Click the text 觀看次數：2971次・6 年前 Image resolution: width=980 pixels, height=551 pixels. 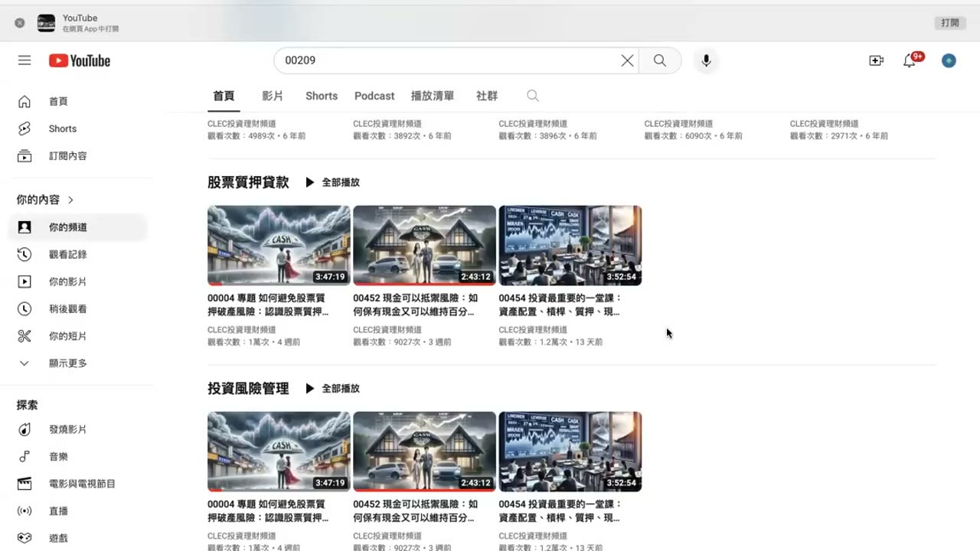tap(839, 136)
